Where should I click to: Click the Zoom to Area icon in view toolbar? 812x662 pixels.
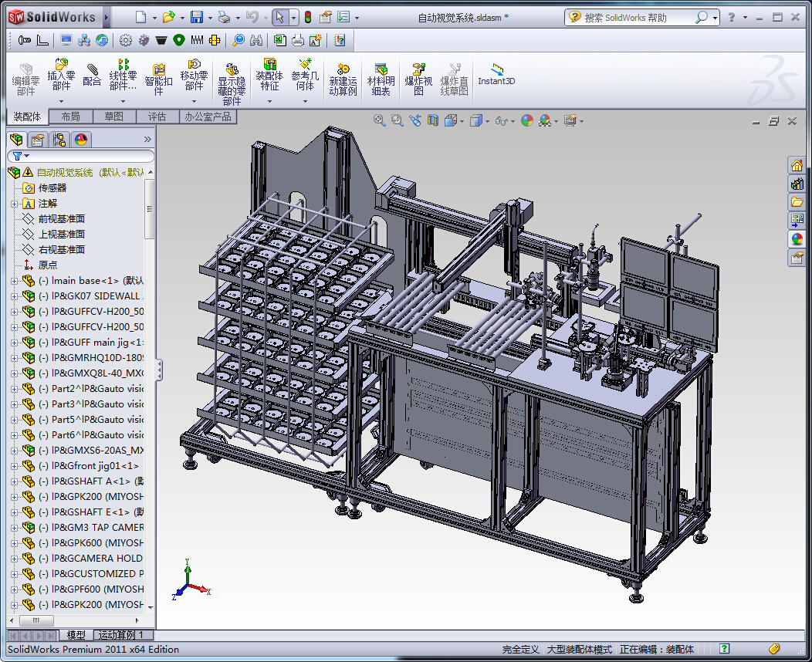coord(398,120)
